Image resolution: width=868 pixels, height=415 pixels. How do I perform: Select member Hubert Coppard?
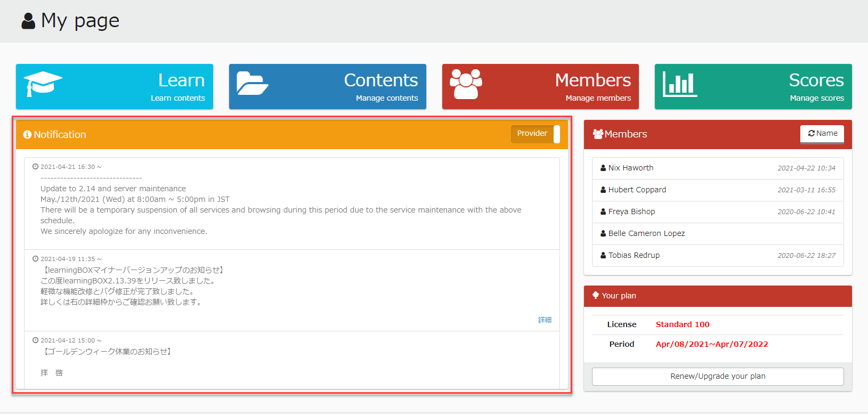[637, 190]
